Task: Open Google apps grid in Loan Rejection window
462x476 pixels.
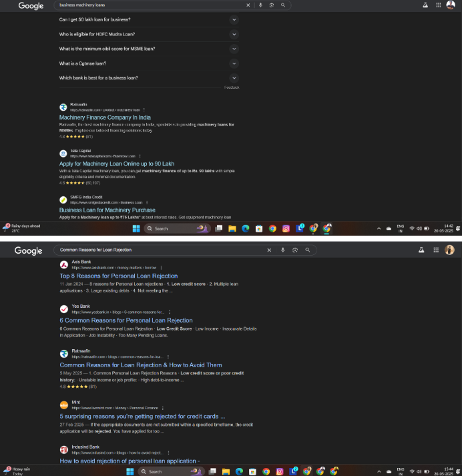Action: (x=436, y=250)
